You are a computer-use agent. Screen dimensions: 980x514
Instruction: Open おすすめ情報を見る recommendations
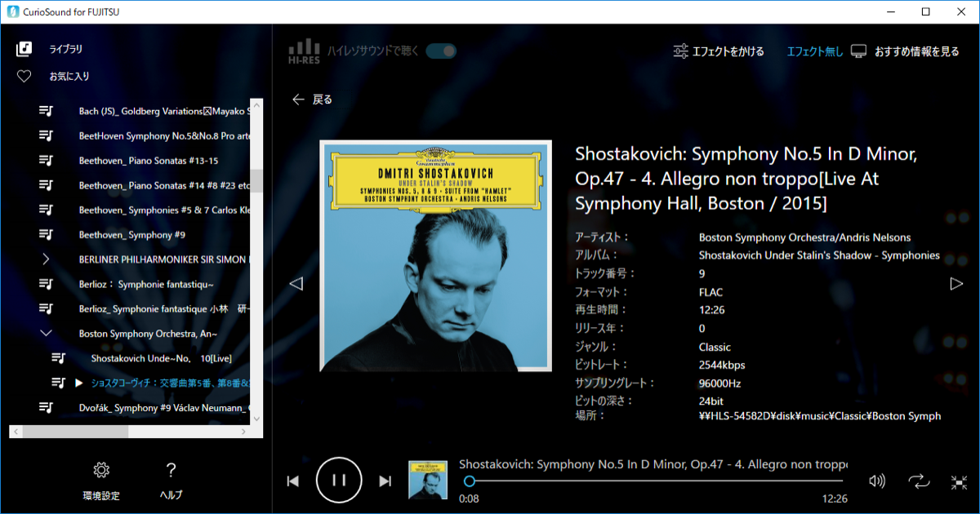click(905, 51)
